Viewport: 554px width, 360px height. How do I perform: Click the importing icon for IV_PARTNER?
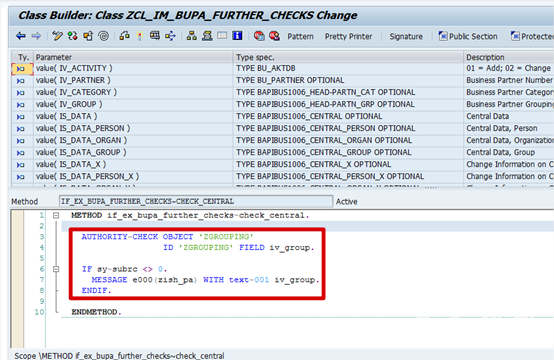(21, 81)
